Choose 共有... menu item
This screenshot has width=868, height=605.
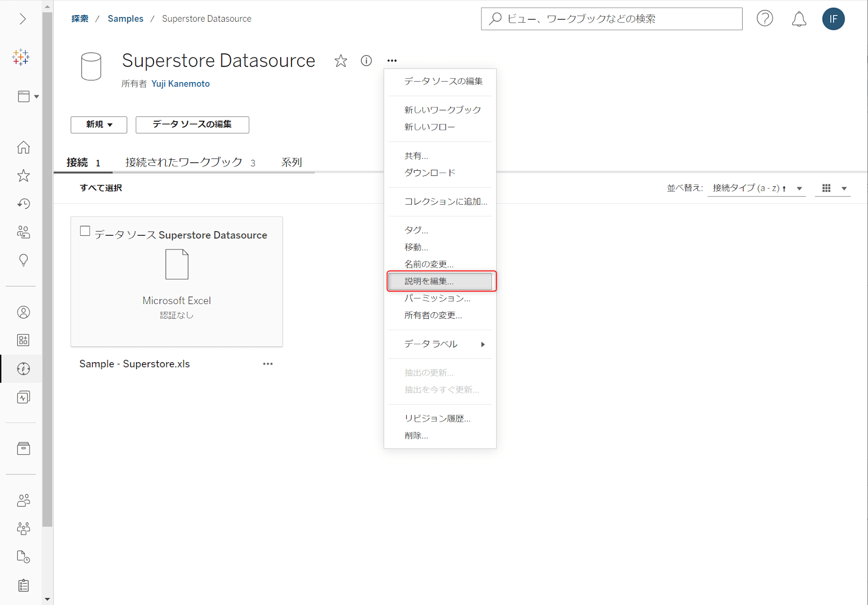(440, 155)
